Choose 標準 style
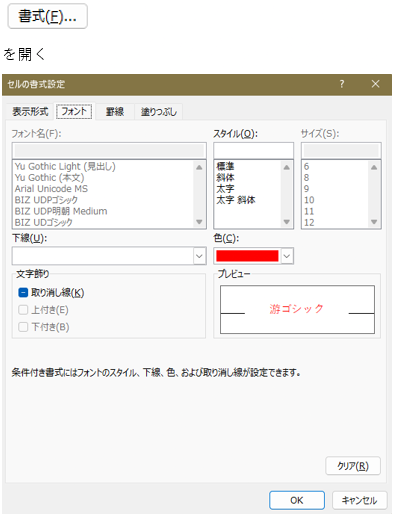 (225, 166)
